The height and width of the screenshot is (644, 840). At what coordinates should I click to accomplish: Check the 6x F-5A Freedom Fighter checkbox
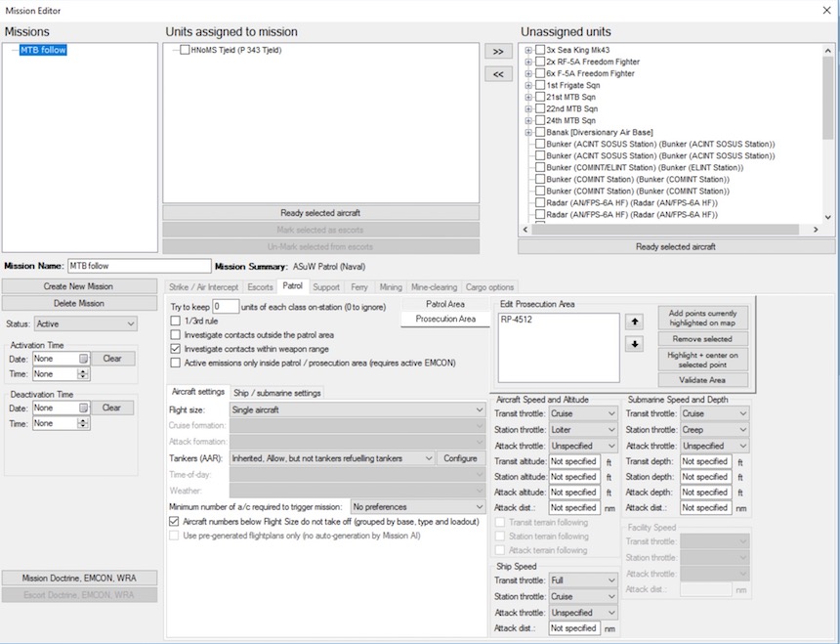(540, 73)
